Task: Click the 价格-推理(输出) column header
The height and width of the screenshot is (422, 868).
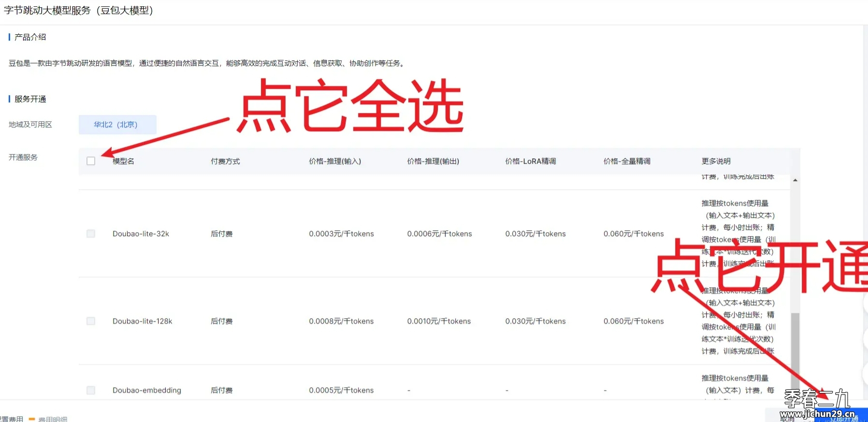Action: click(433, 161)
